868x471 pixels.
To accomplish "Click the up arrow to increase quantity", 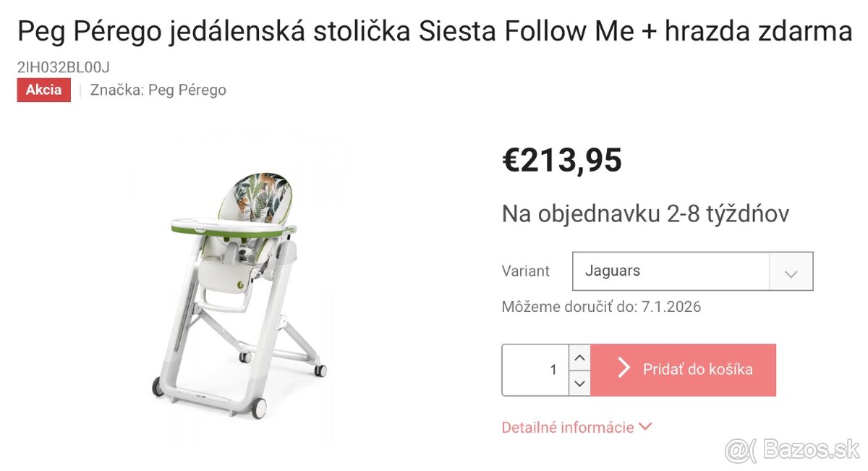I will pyautogui.click(x=579, y=357).
